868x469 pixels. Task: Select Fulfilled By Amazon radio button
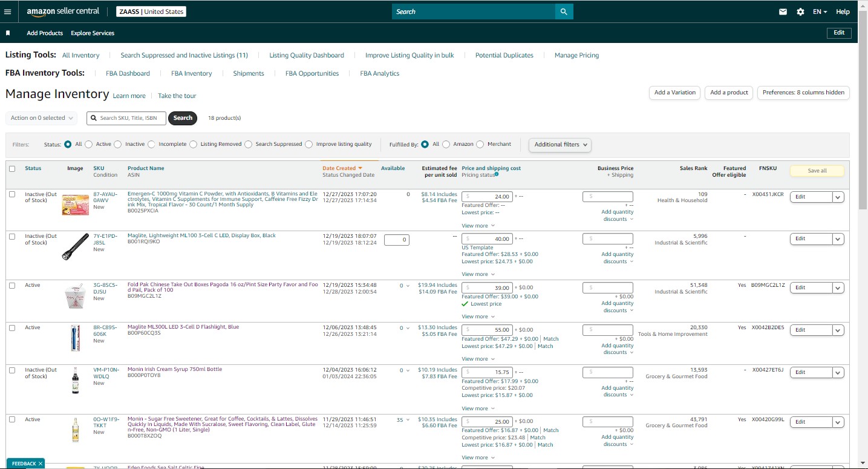[446, 145]
